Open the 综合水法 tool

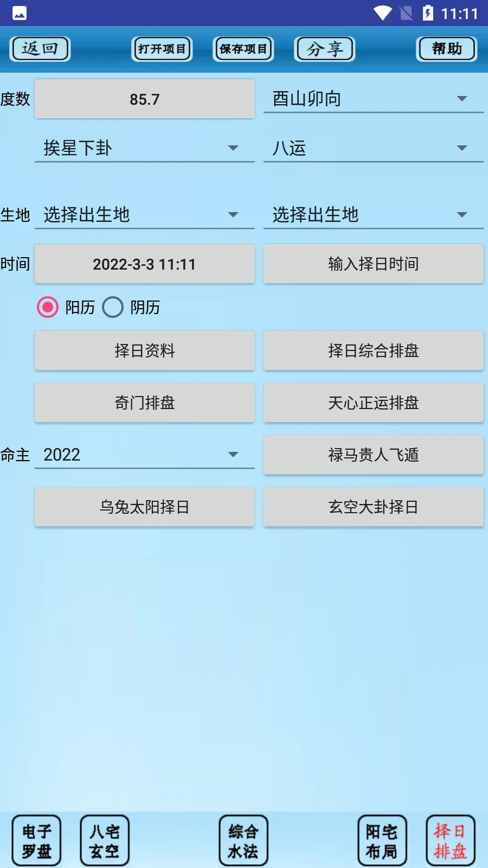pyautogui.click(x=242, y=840)
